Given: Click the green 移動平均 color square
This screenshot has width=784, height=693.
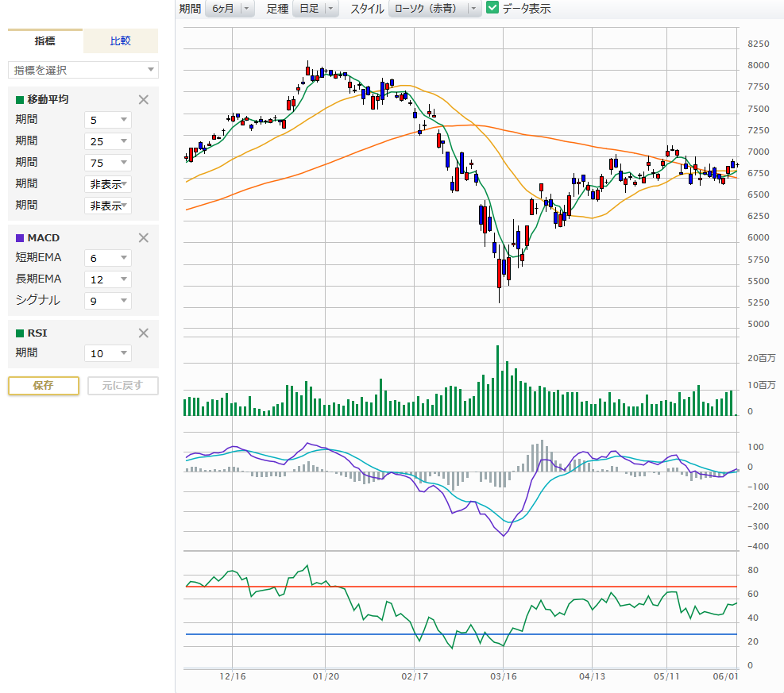Looking at the screenshot, I should click(20, 100).
